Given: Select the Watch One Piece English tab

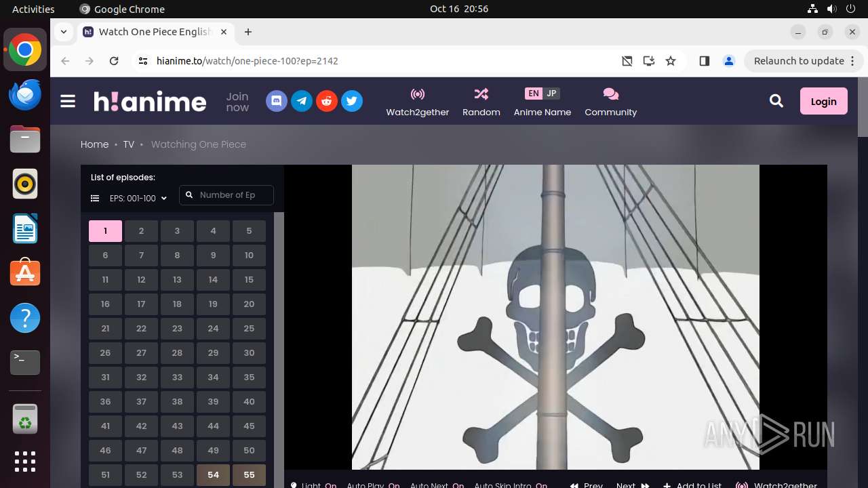Looking at the screenshot, I should (156, 32).
